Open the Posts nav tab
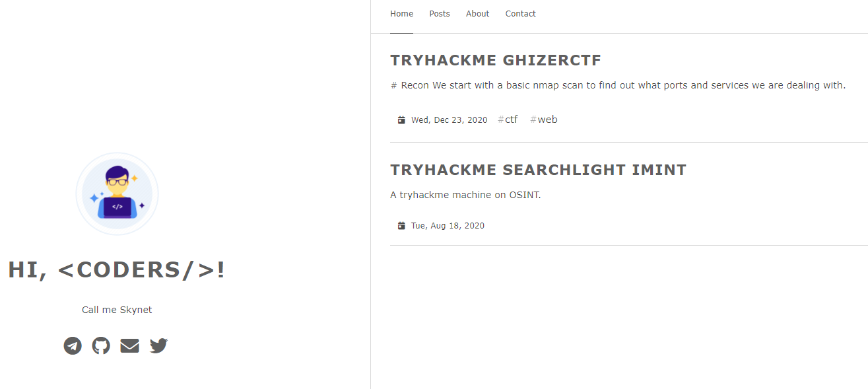 click(440, 14)
